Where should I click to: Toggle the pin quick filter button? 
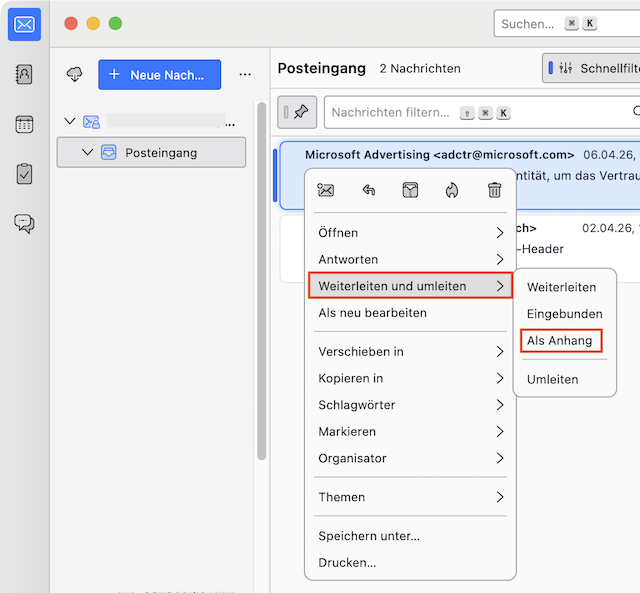(x=297, y=112)
